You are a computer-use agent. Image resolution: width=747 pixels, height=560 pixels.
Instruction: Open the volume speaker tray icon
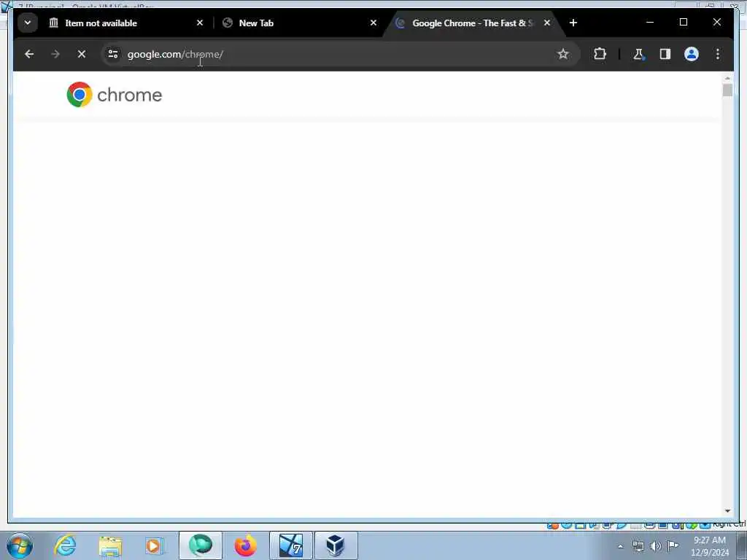(656, 547)
